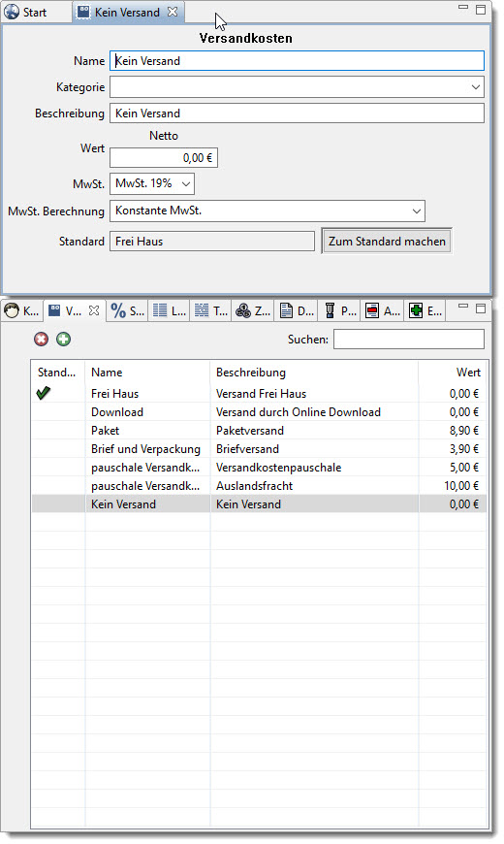Open the text tab labeled T...
Viewport: 504px width, 844px height.
(211, 310)
